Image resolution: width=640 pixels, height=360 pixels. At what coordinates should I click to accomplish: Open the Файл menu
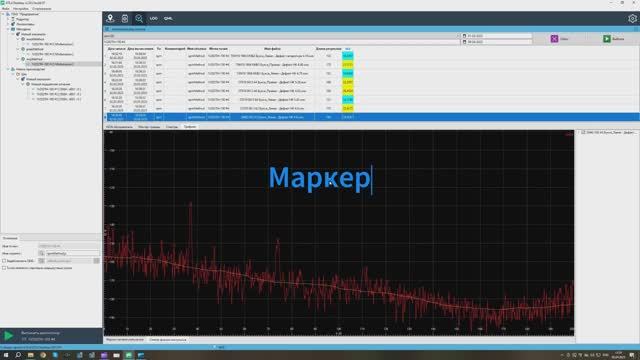tap(6, 9)
